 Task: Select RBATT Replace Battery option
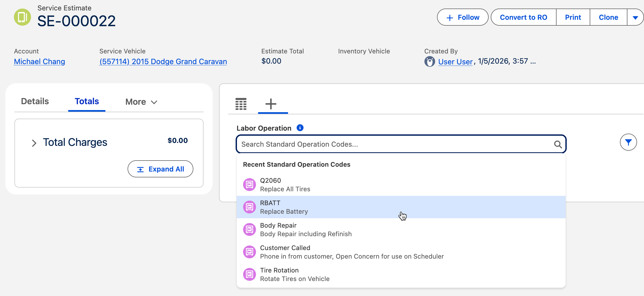[x=401, y=207]
